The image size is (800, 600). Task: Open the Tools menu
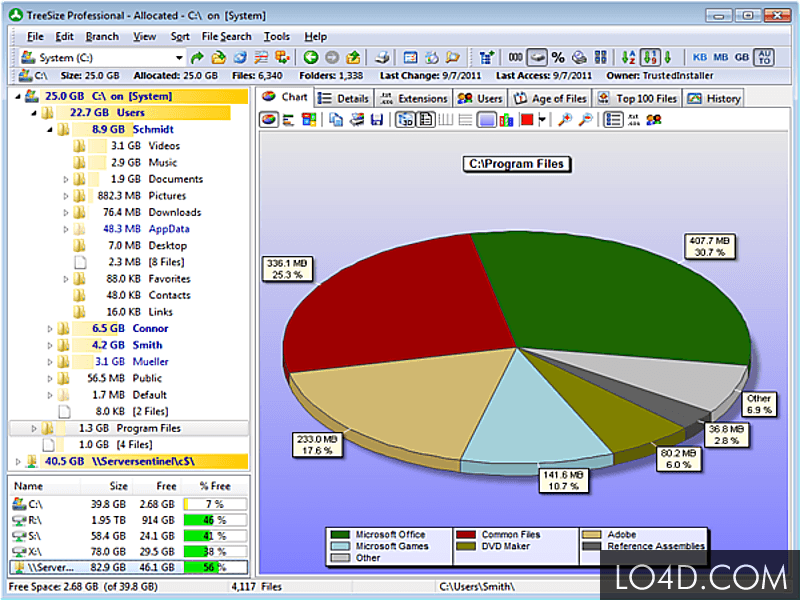pos(277,37)
